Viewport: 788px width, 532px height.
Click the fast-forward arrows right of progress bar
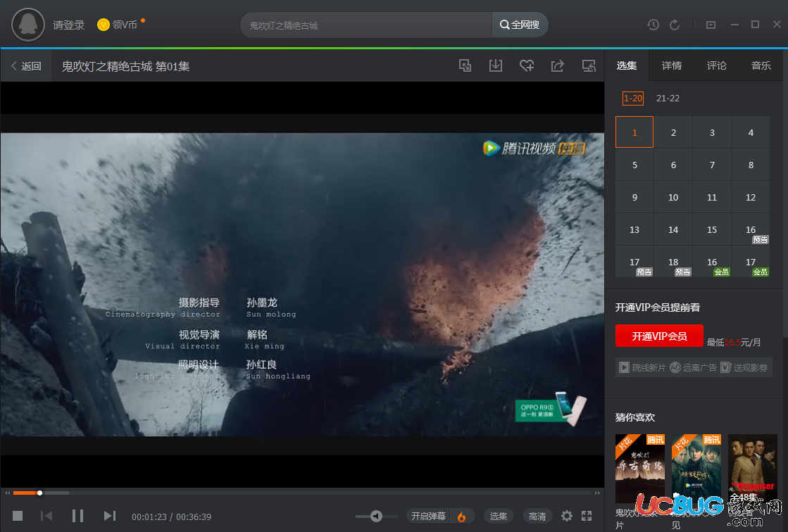598,493
